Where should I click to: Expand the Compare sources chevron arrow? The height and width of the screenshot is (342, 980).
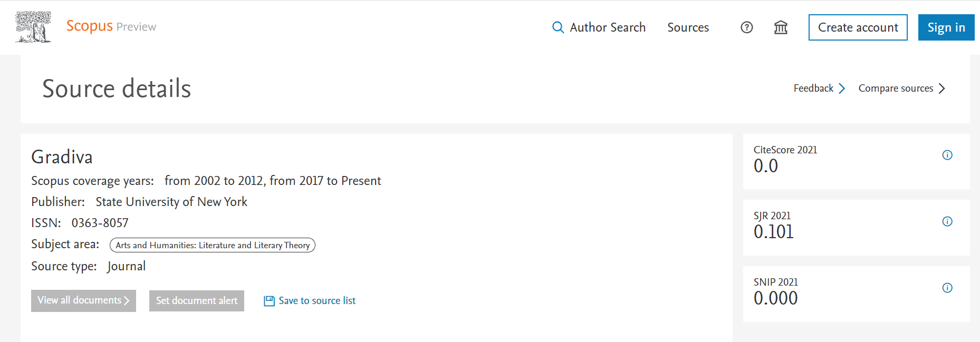[941, 89]
